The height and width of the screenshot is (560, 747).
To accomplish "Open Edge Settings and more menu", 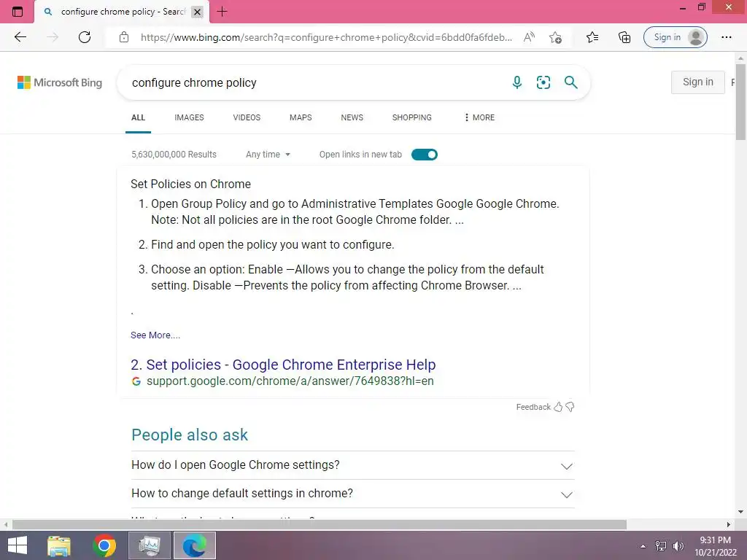I will click(x=726, y=37).
